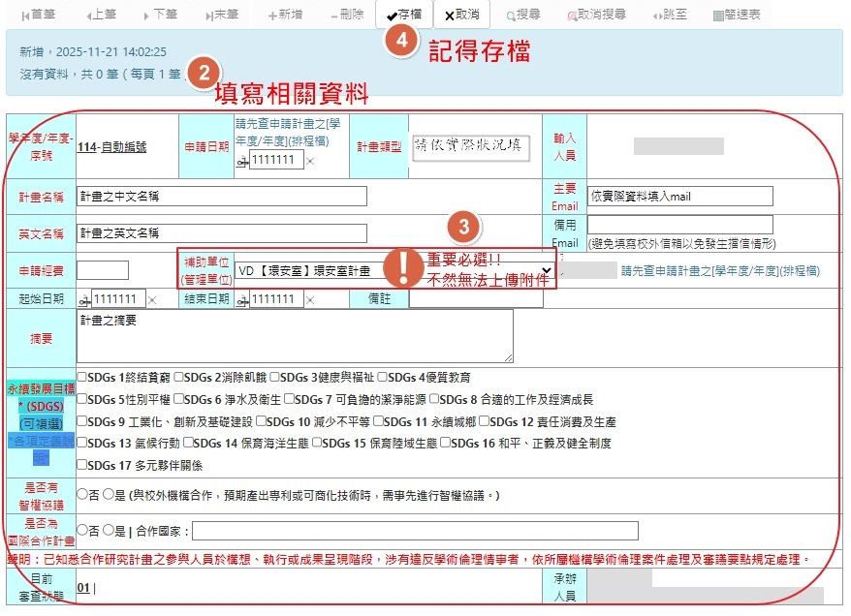Clear the 起始日期 date with X icon
The height and width of the screenshot is (616, 851).
coord(152,299)
